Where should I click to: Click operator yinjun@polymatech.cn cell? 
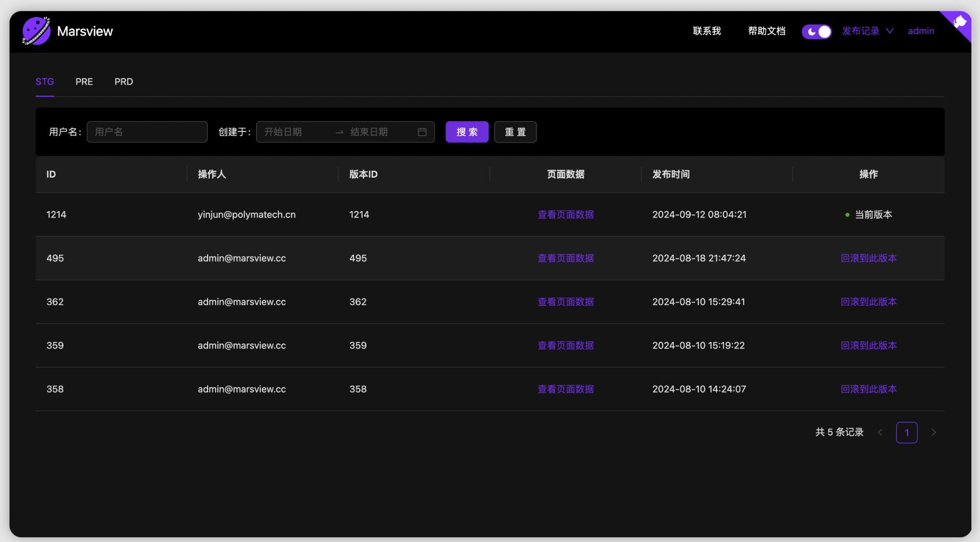[x=246, y=214]
